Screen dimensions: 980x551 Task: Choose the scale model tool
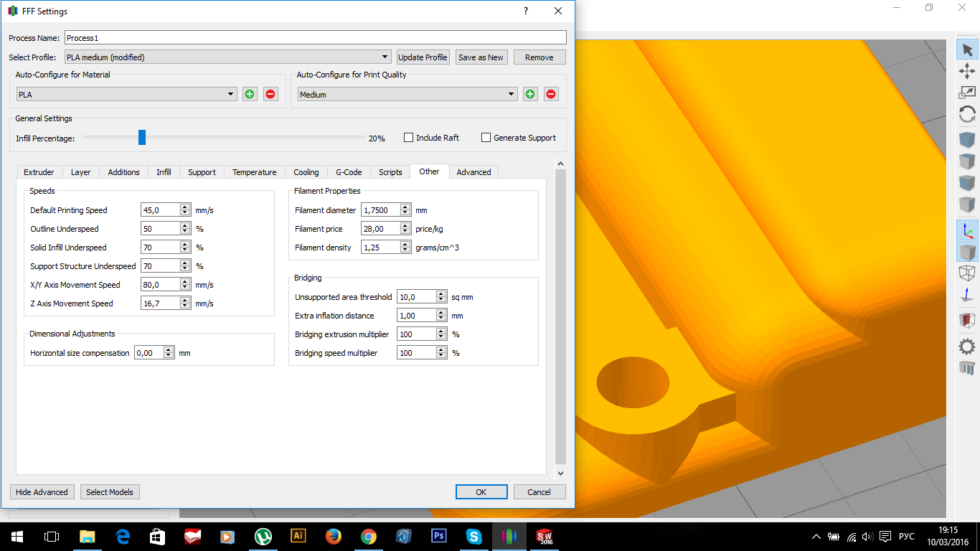[967, 92]
